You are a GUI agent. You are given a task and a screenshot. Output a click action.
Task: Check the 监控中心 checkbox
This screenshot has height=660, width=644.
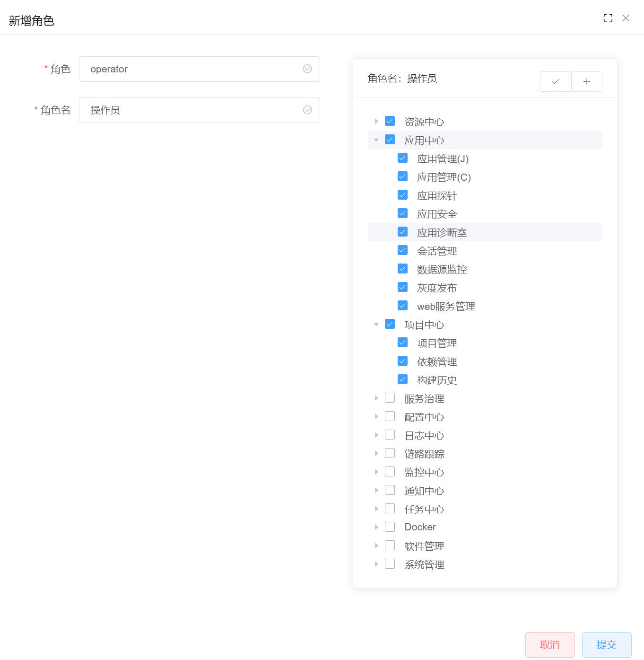pyautogui.click(x=390, y=472)
